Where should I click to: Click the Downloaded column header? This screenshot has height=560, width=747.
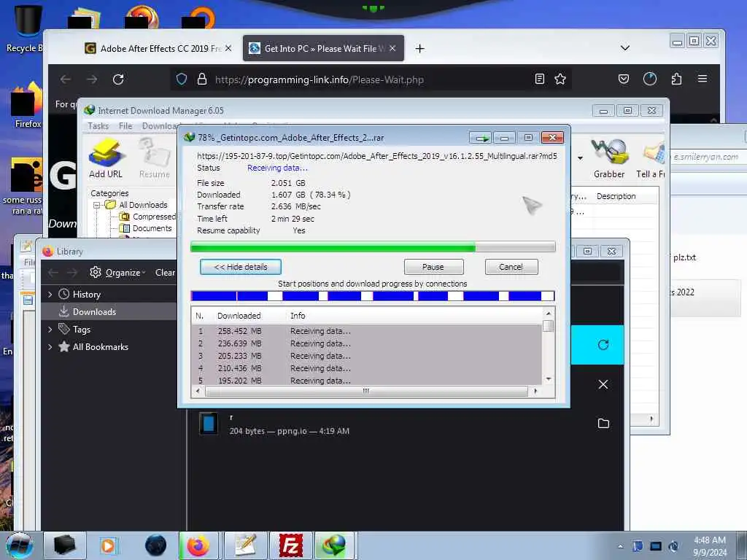click(x=239, y=316)
